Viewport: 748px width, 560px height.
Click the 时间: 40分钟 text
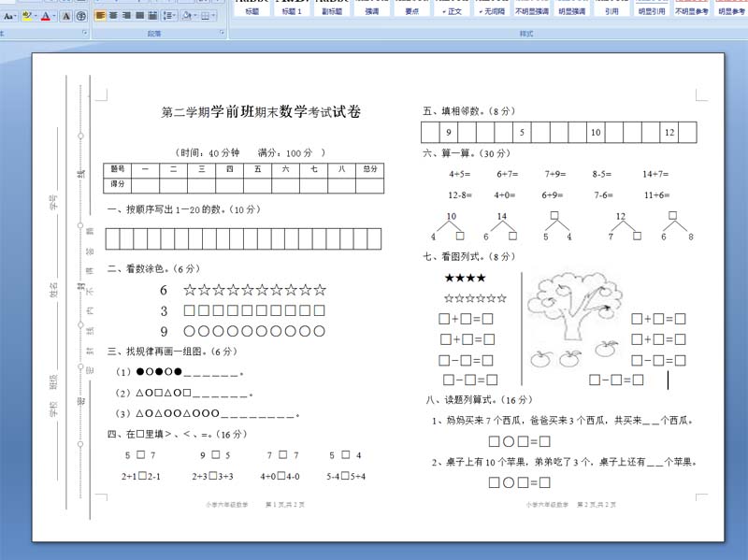point(208,152)
